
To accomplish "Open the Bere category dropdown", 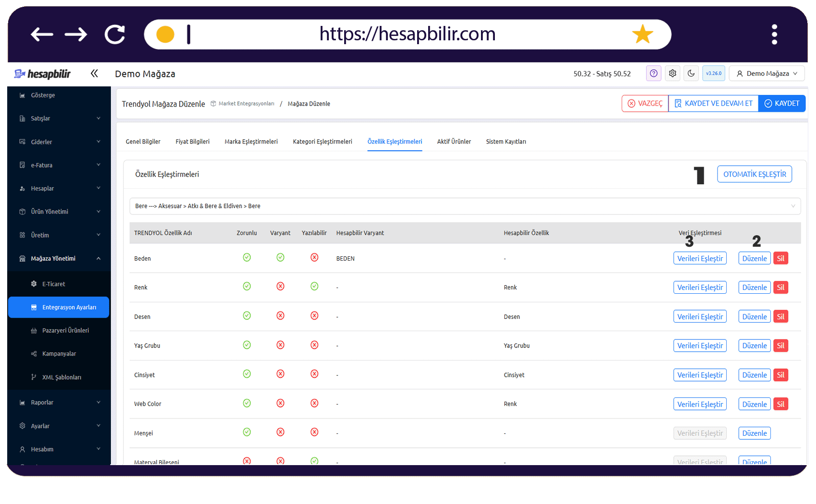I will pos(465,206).
